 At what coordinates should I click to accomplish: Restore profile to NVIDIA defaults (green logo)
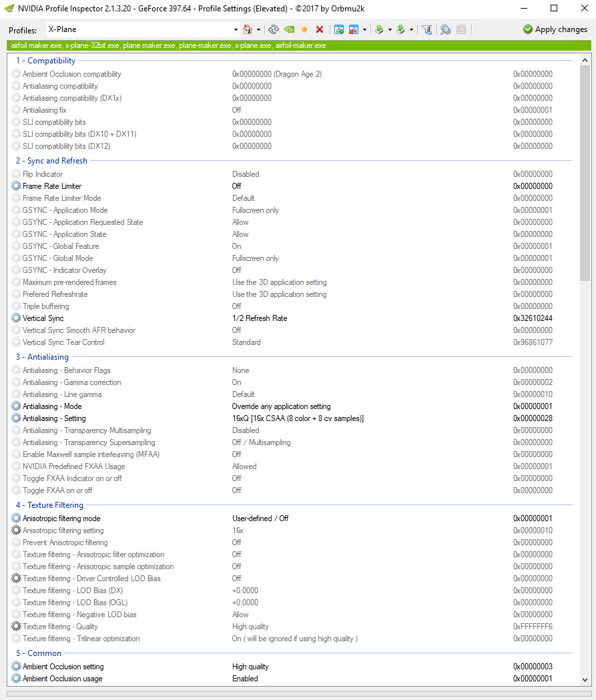tap(289, 29)
